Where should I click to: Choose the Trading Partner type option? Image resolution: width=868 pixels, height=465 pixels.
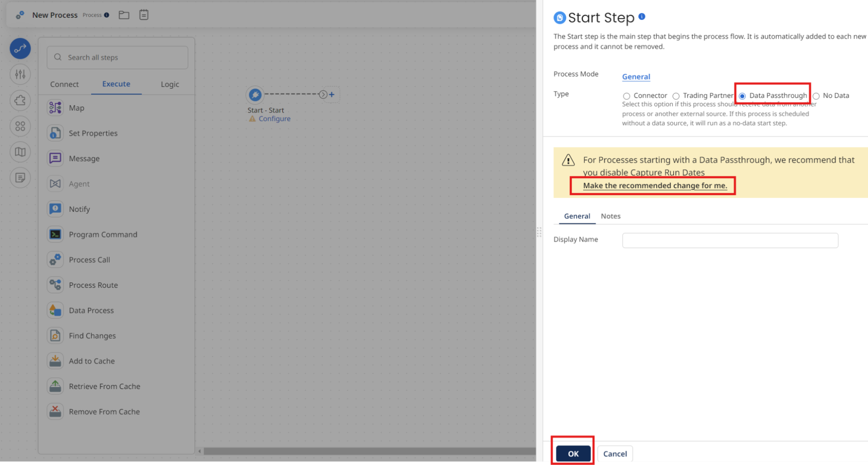tap(676, 96)
